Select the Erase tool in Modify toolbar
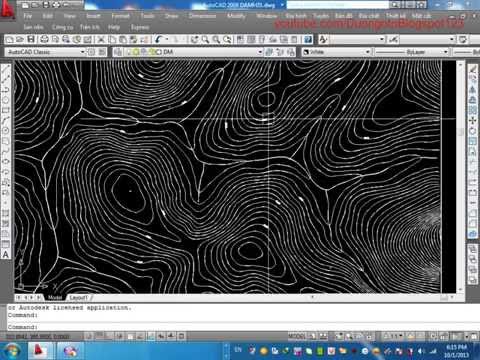 click(473, 69)
